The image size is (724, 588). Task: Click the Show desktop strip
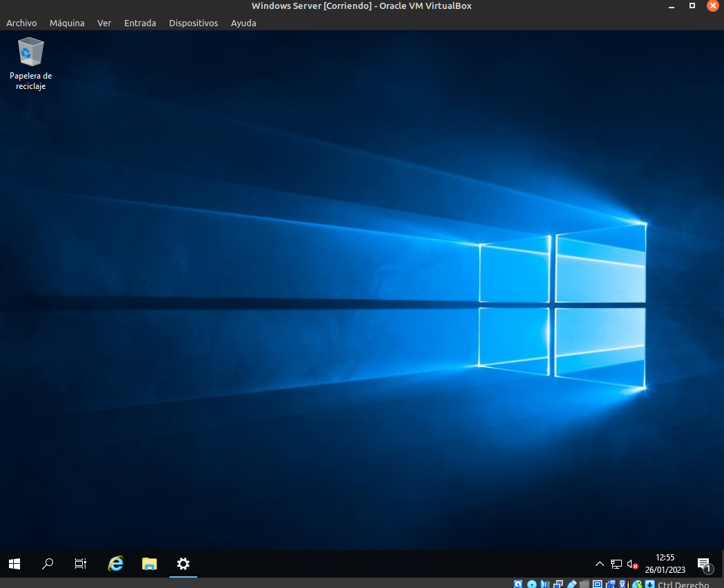coord(722,564)
